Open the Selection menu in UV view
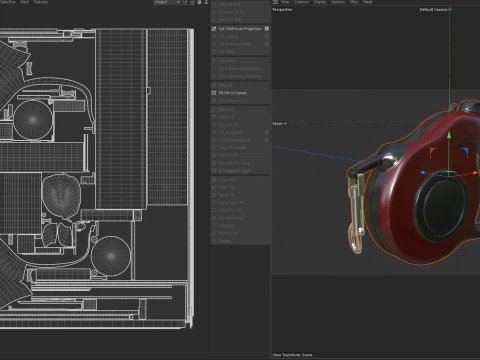 pyautogui.click(x=8, y=2)
